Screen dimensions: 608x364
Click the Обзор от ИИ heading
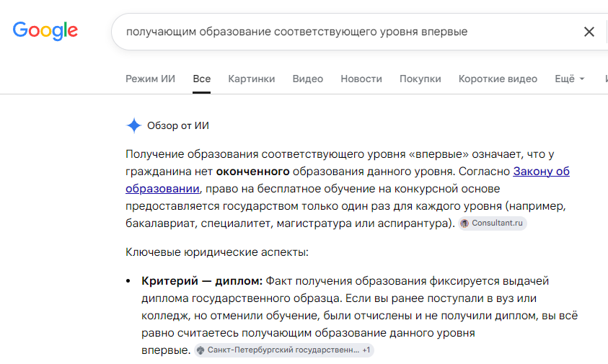point(178,125)
